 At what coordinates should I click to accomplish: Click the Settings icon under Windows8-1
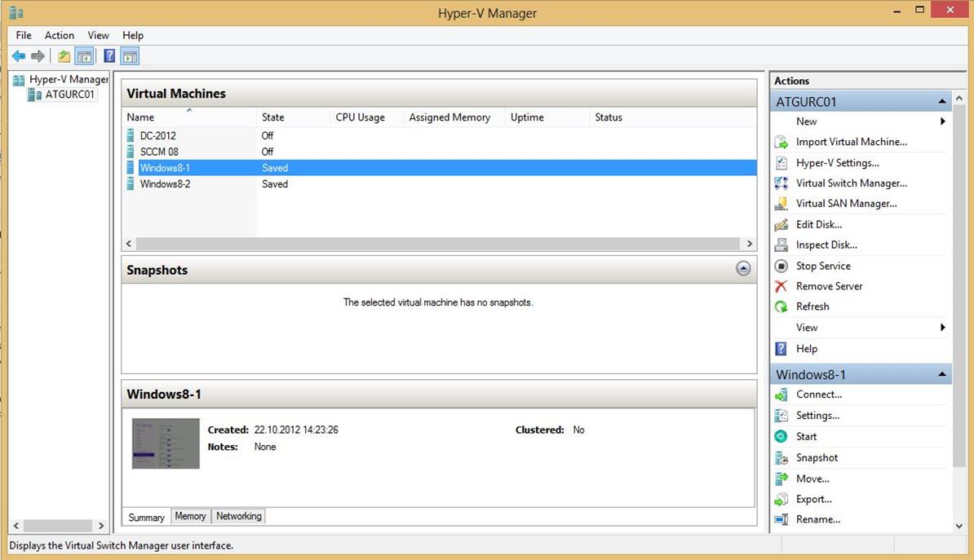781,416
